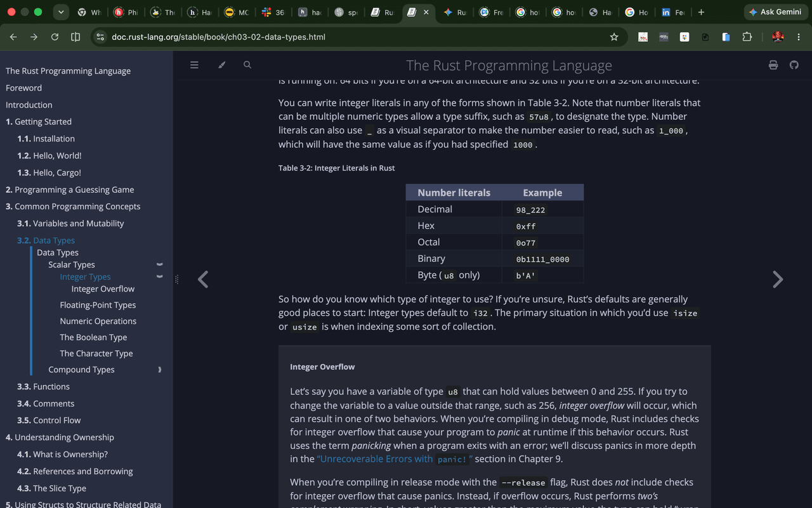Click the Ask Gemini button
Viewport: 812px width, 508px height.
(x=775, y=12)
